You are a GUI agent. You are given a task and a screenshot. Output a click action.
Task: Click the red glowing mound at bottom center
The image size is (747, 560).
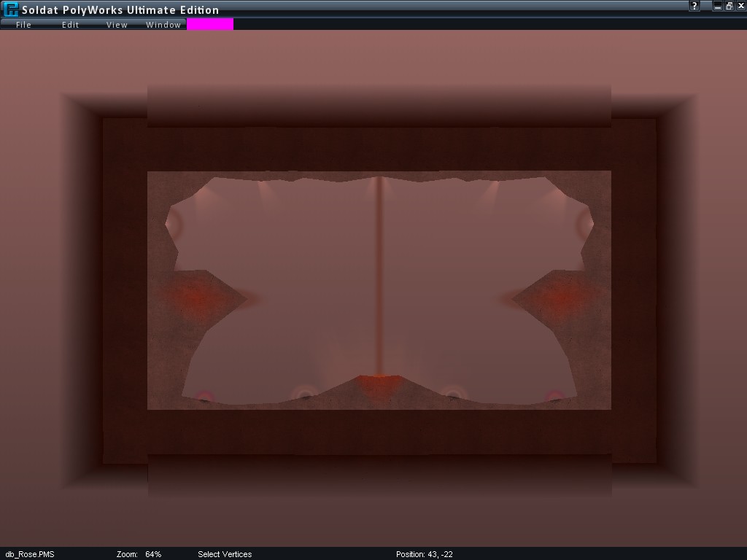pos(379,384)
